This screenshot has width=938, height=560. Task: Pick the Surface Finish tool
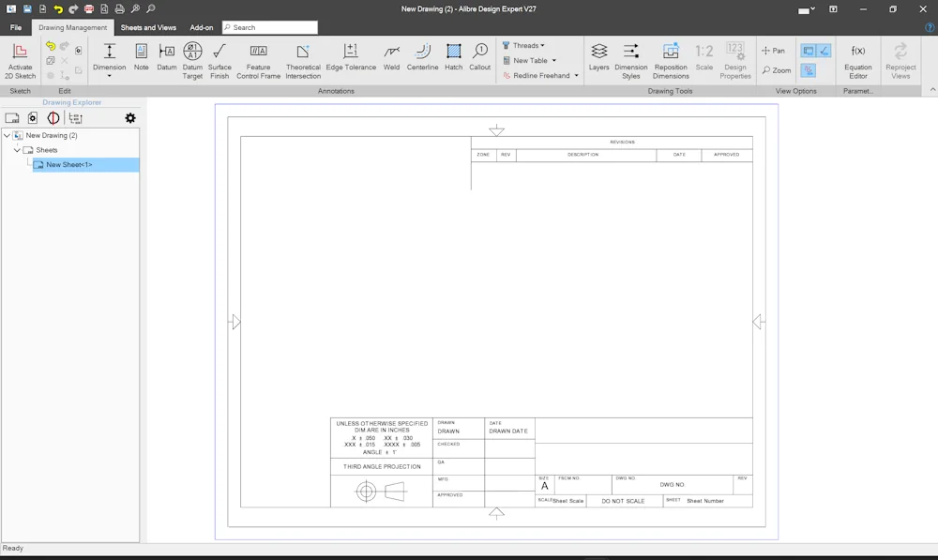pyautogui.click(x=219, y=61)
